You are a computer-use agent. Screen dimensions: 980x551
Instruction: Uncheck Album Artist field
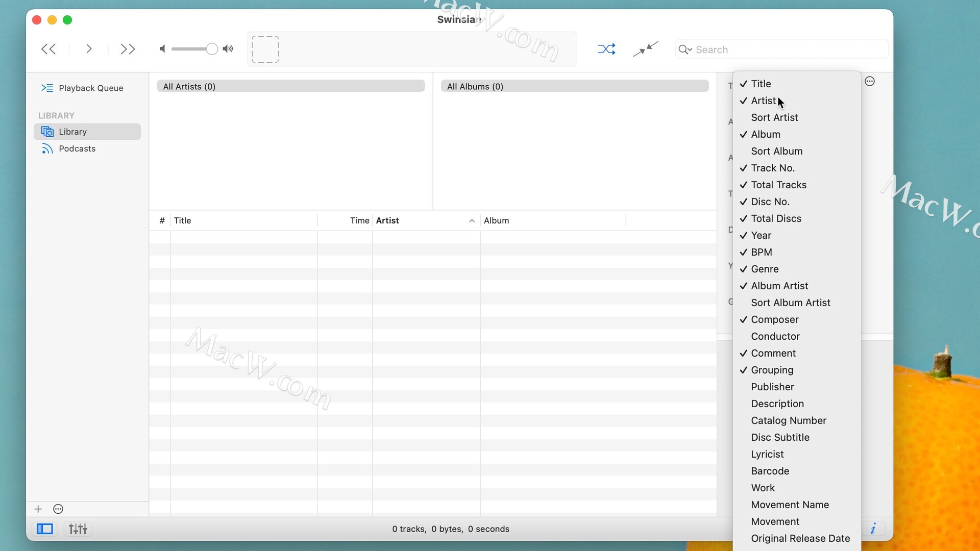pos(797,286)
